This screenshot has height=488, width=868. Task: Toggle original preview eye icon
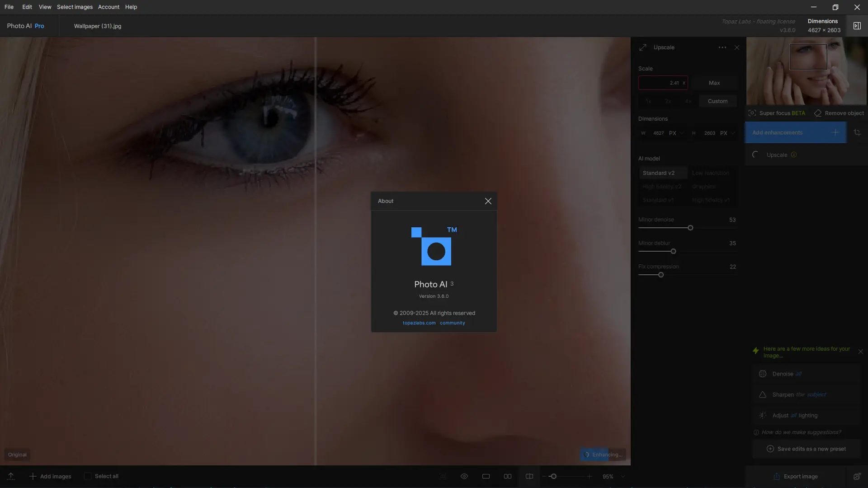pyautogui.click(x=464, y=476)
